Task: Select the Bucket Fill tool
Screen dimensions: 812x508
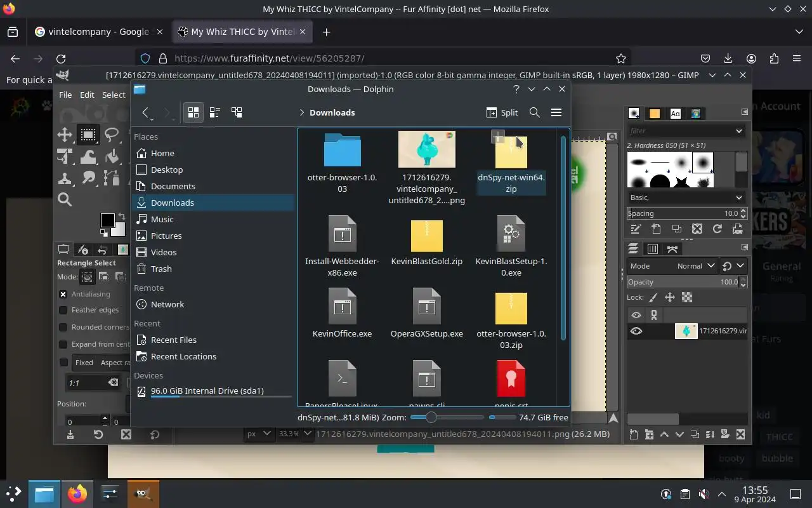Action: click(x=112, y=156)
